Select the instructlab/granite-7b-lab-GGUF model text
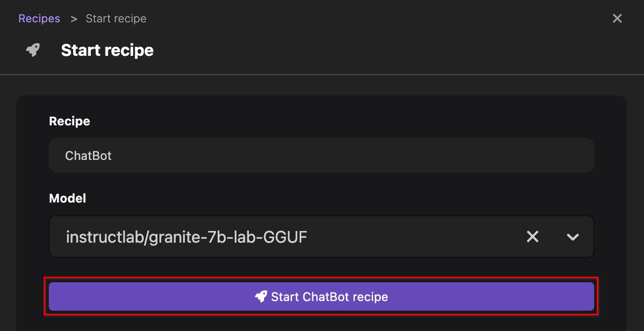The width and height of the screenshot is (644, 331). 186,237
